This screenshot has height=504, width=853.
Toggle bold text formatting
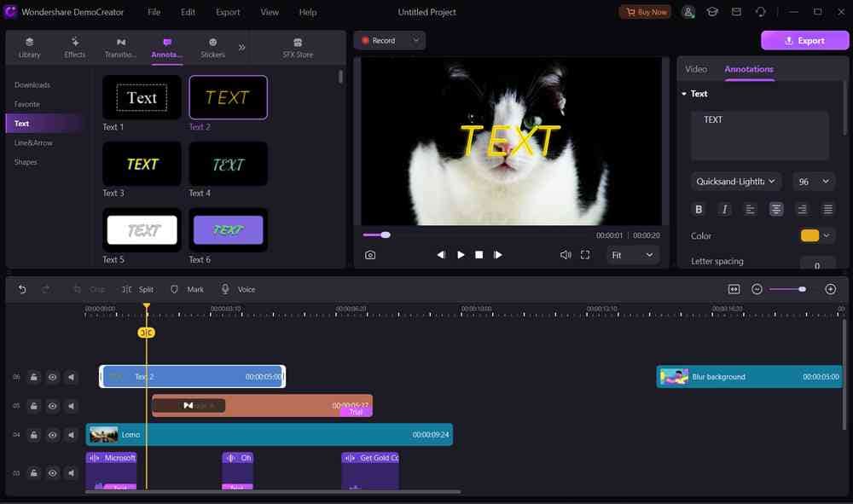[699, 209]
